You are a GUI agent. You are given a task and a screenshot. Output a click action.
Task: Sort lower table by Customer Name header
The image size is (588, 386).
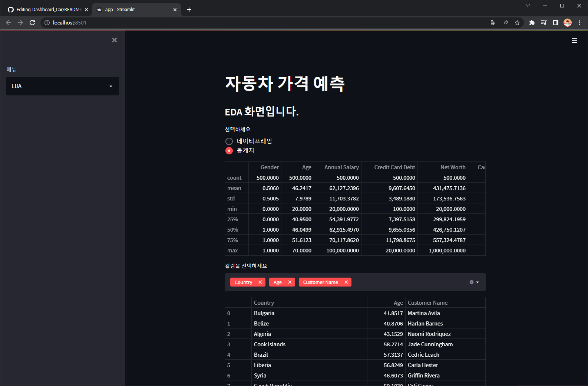pyautogui.click(x=445, y=303)
